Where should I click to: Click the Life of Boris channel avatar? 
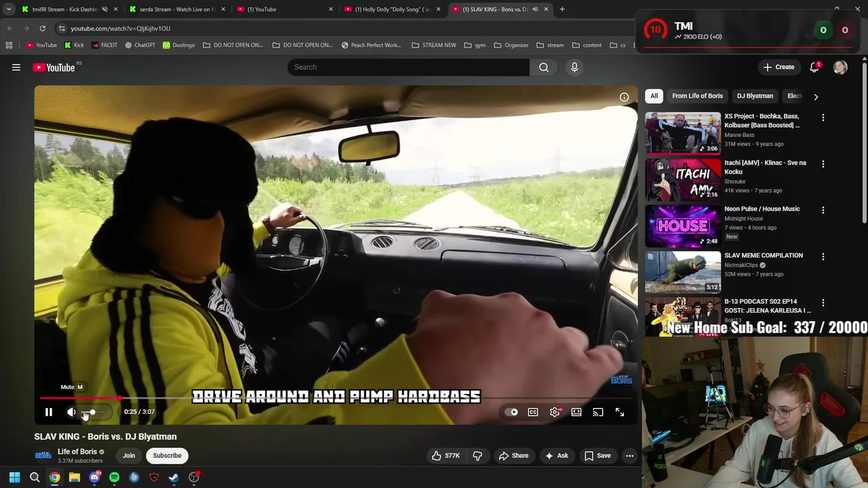pyautogui.click(x=43, y=455)
